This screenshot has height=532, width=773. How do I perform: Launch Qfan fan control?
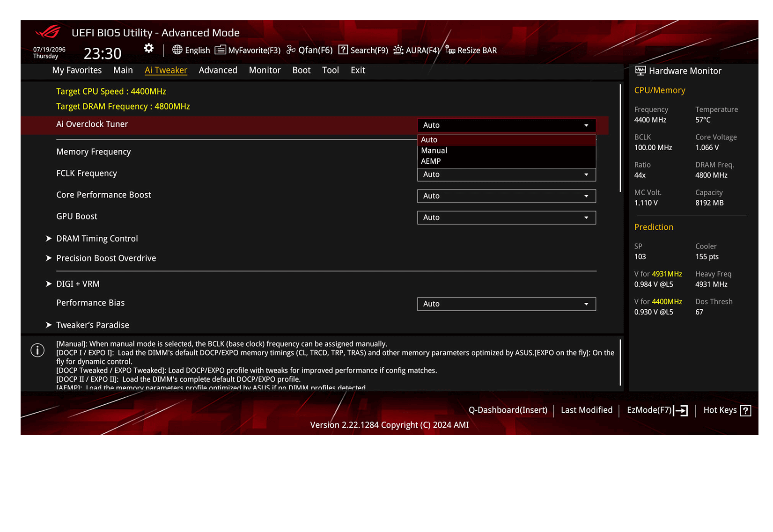point(291,50)
